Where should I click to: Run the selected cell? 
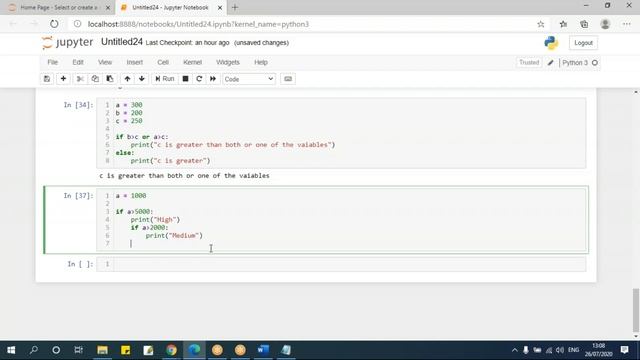click(x=164, y=79)
